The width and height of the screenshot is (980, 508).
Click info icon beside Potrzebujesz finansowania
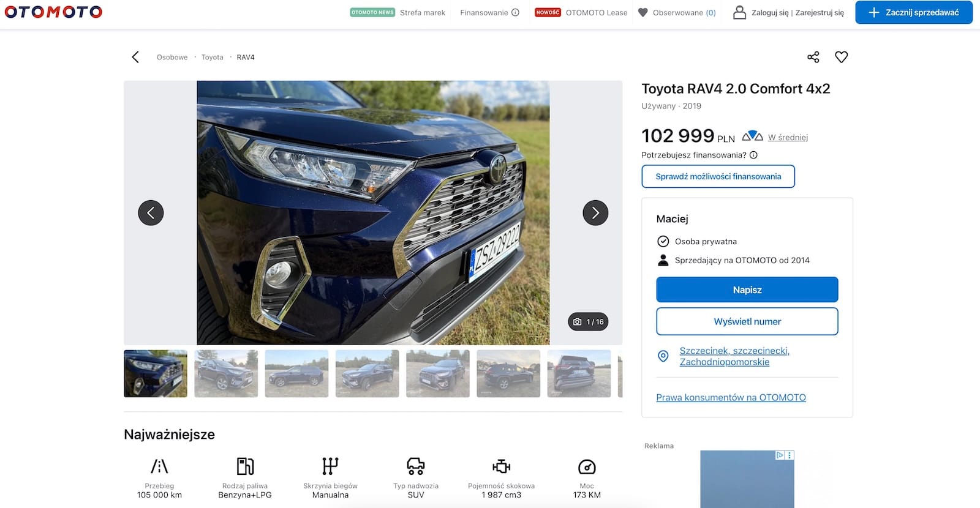tap(754, 155)
